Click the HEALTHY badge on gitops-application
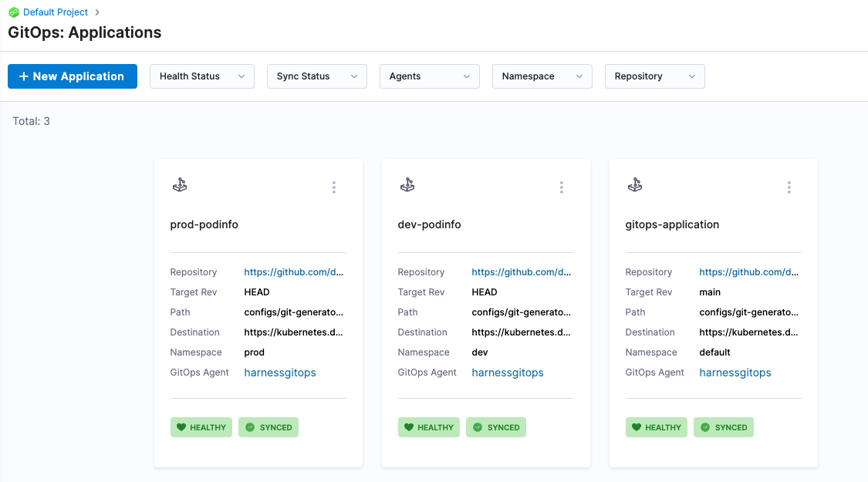This screenshot has height=482, width=868. pyautogui.click(x=656, y=426)
